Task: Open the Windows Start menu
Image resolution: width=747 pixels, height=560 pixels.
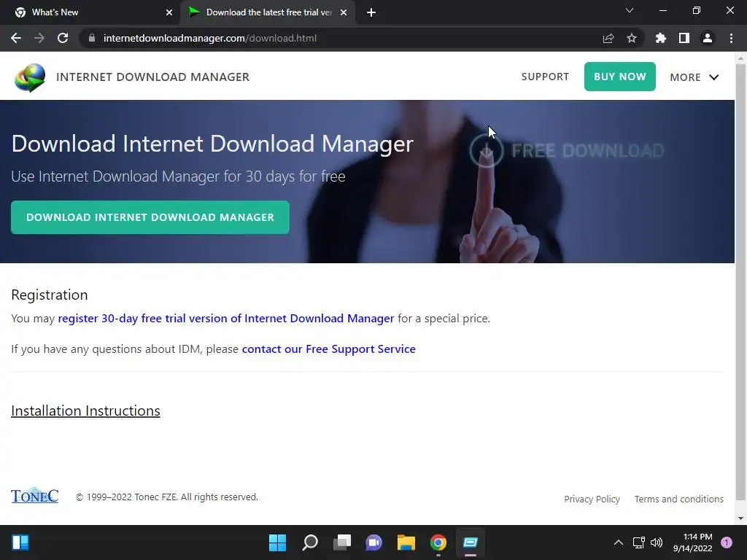Action: click(x=277, y=542)
